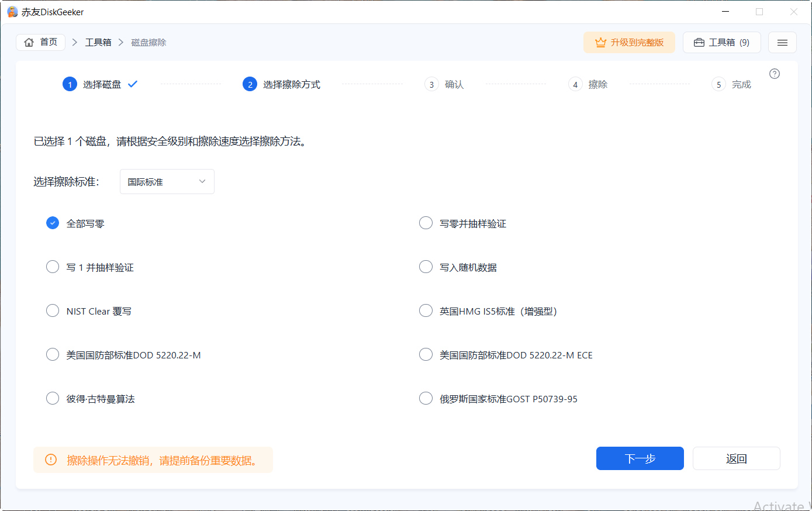Go to 首页 home button
The width and height of the screenshot is (812, 511).
[x=40, y=42]
